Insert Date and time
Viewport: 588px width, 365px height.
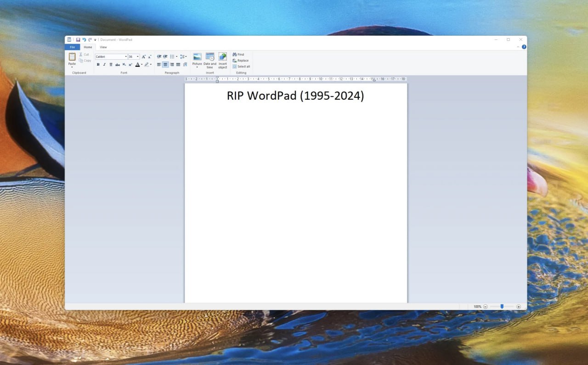(210, 61)
